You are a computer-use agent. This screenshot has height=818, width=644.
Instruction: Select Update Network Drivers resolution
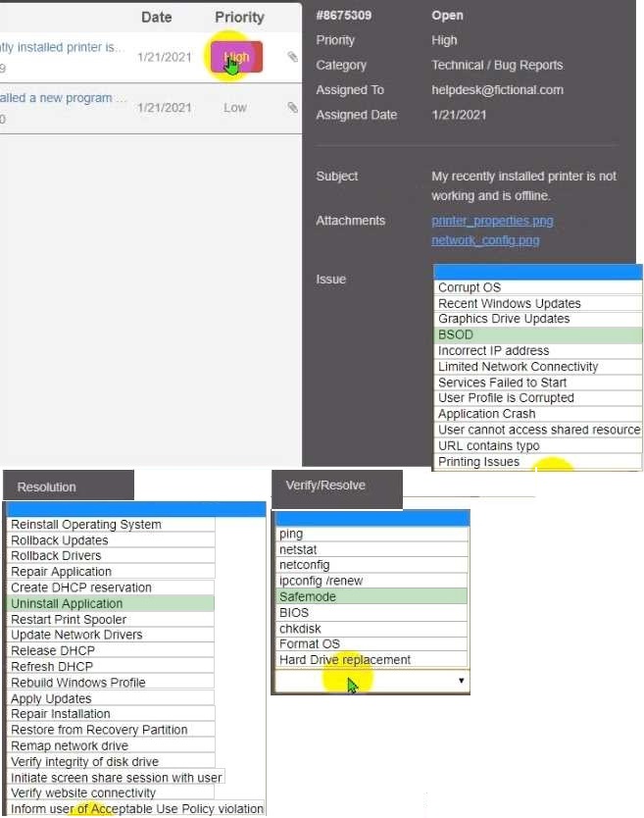(x=76, y=635)
